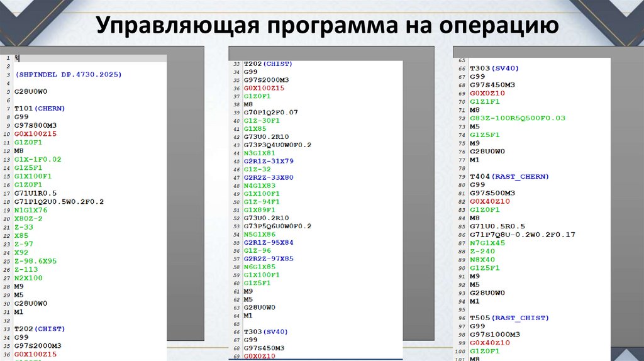Select the arc line G2R2Z-97X85
644x361 pixels.
(269, 258)
